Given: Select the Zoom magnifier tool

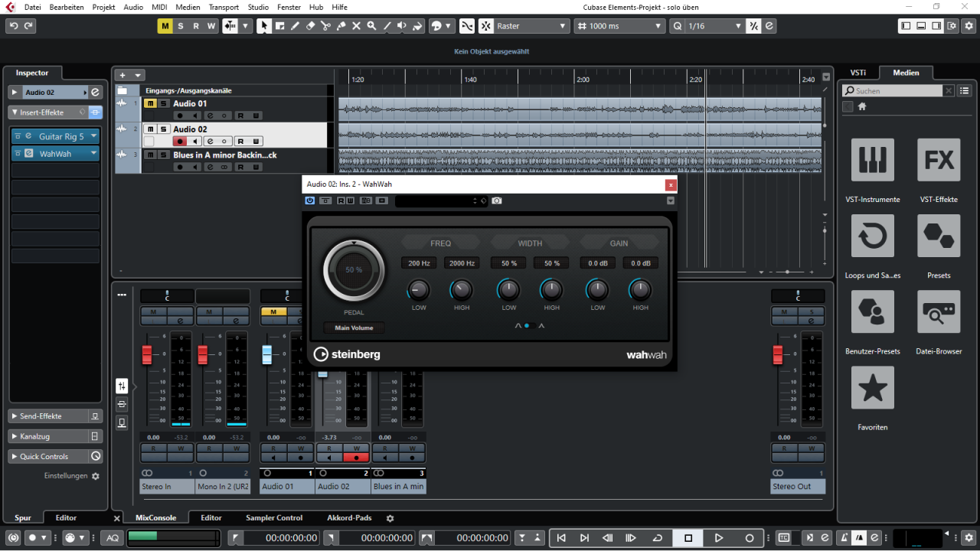Looking at the screenshot, I should 371,26.
